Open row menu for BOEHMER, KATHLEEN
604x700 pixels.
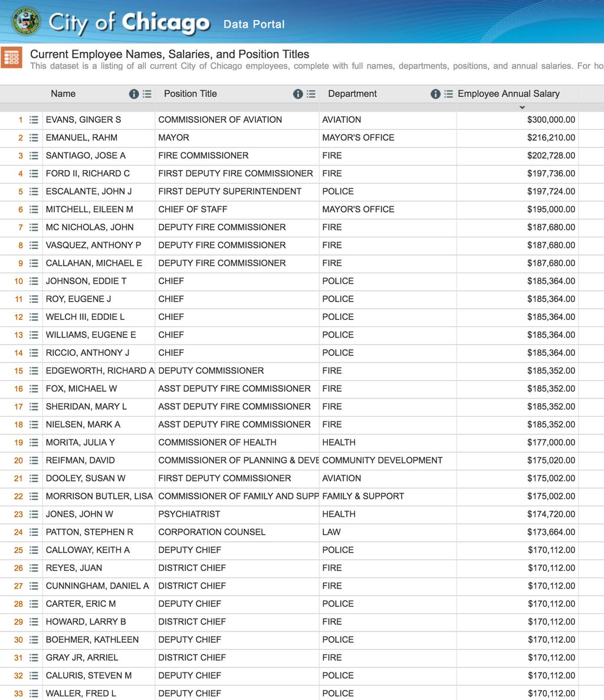34,640
